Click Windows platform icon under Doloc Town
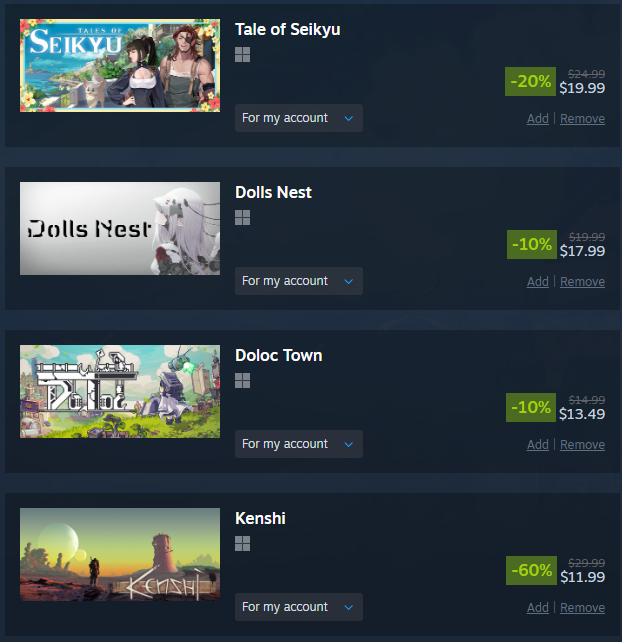The width and height of the screenshot is (622, 642). point(242,380)
